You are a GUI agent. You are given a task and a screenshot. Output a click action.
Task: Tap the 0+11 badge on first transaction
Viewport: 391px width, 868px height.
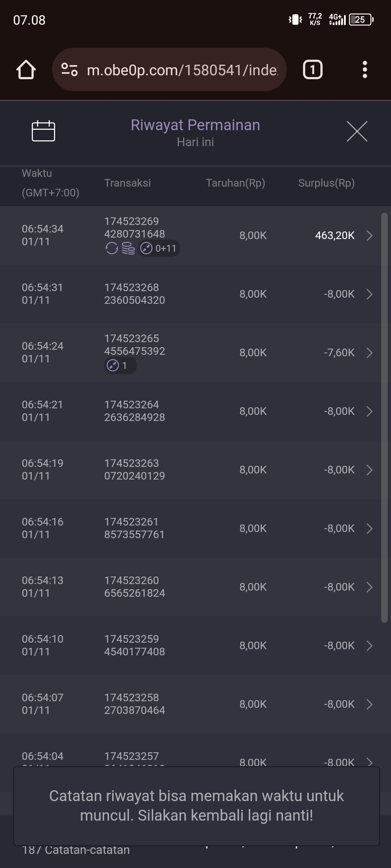(x=159, y=248)
